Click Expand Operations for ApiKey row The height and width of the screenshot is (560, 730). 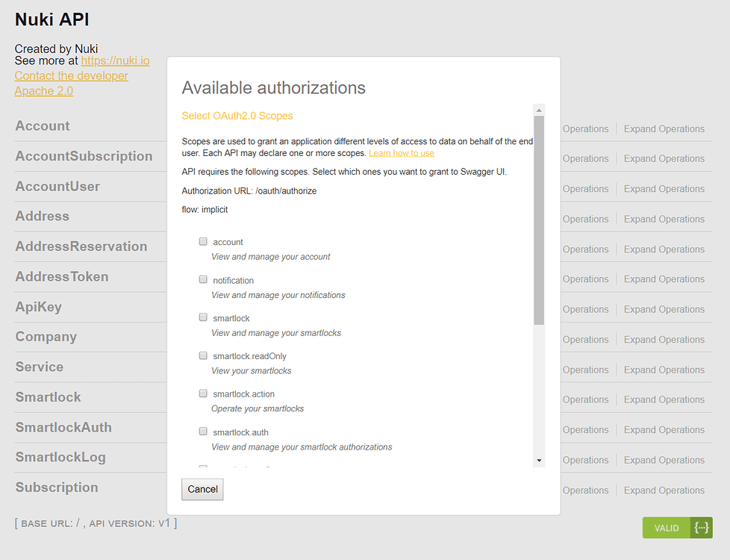click(x=664, y=310)
